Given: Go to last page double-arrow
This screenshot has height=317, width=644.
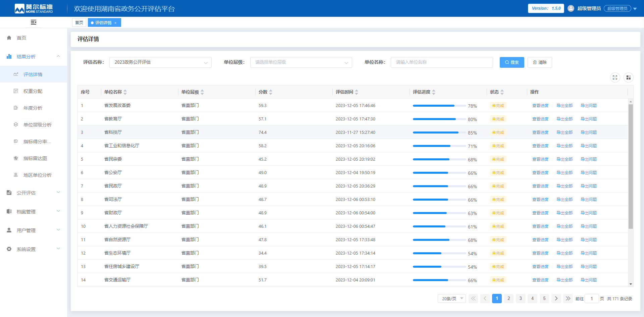Looking at the screenshot, I should point(568,299).
